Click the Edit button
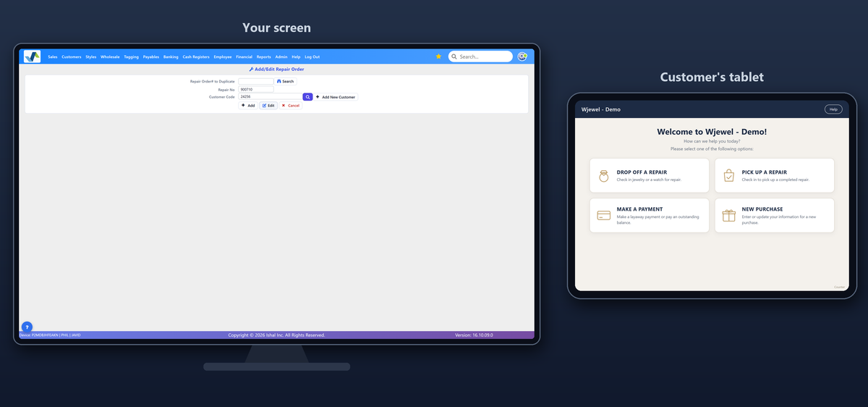This screenshot has height=407, width=868. click(x=268, y=105)
